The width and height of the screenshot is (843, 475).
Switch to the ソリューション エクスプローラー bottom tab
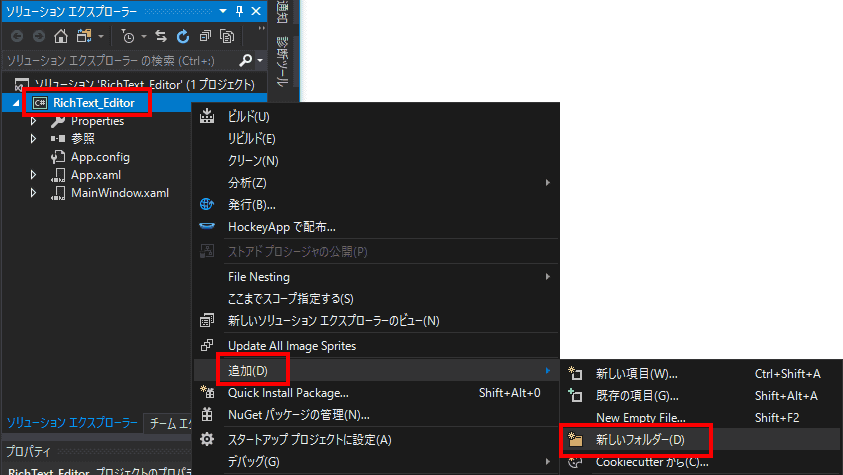[72, 423]
